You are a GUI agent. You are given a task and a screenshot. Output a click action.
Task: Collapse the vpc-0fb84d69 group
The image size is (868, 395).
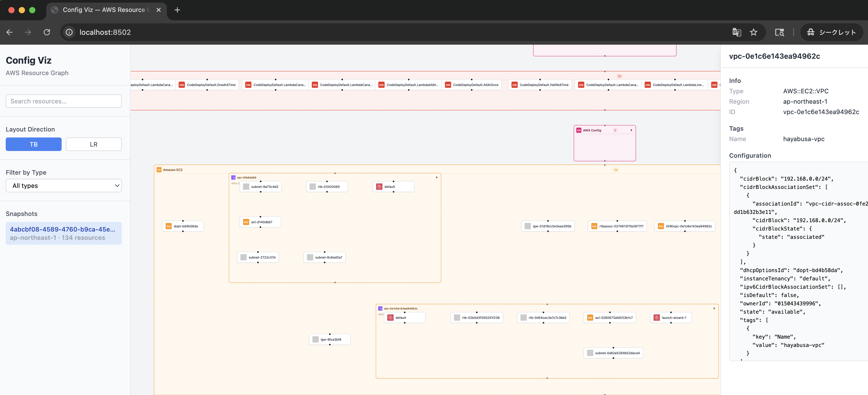pyautogui.click(x=437, y=177)
